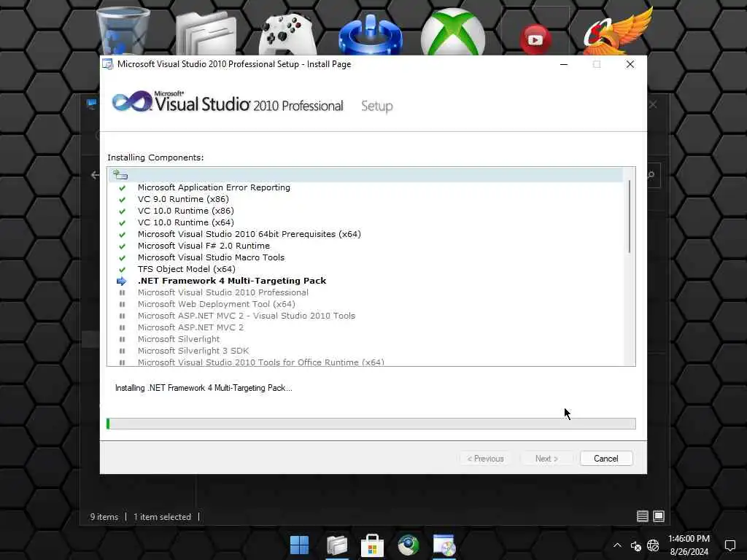This screenshot has height=560, width=747.
Task: Click the checkmark beside Microsoft Application Error Reporting
Action: [122, 187]
